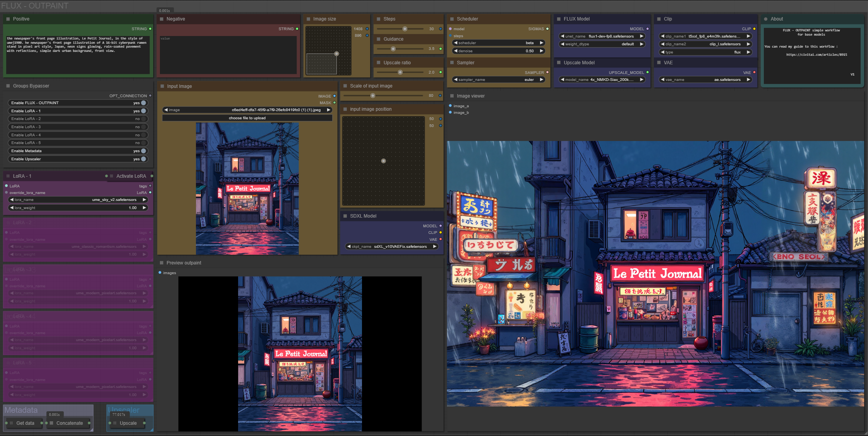Click the left arrow on image filename selector
This screenshot has height=436, width=868.
click(x=166, y=110)
